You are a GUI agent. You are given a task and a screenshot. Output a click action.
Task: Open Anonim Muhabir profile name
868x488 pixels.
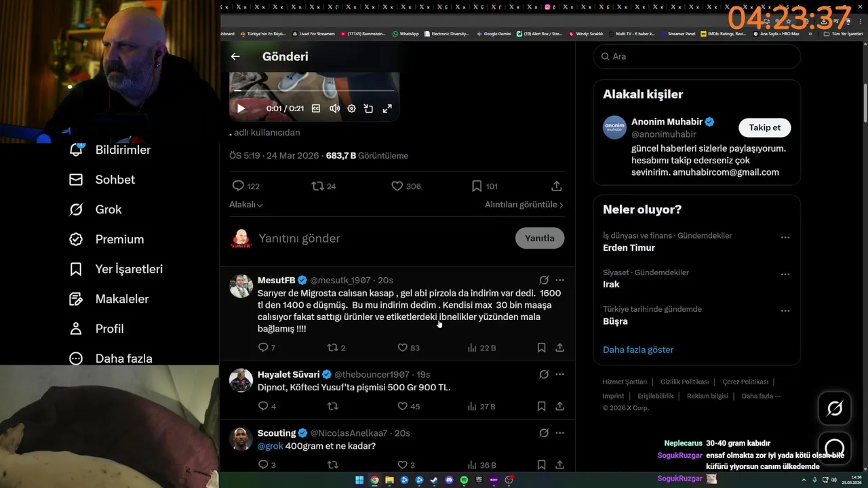click(667, 122)
